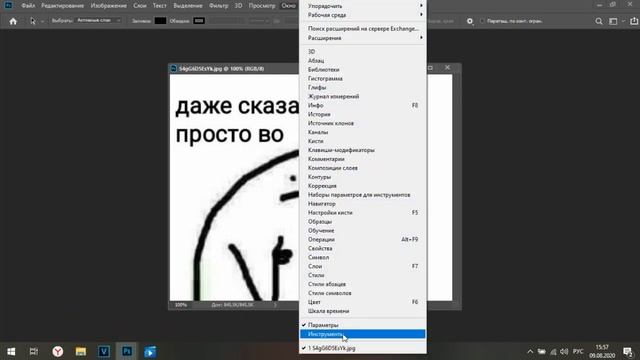Viewport: 640px width, 360px height.
Task: Open the Фильтр menu
Action: click(218, 6)
